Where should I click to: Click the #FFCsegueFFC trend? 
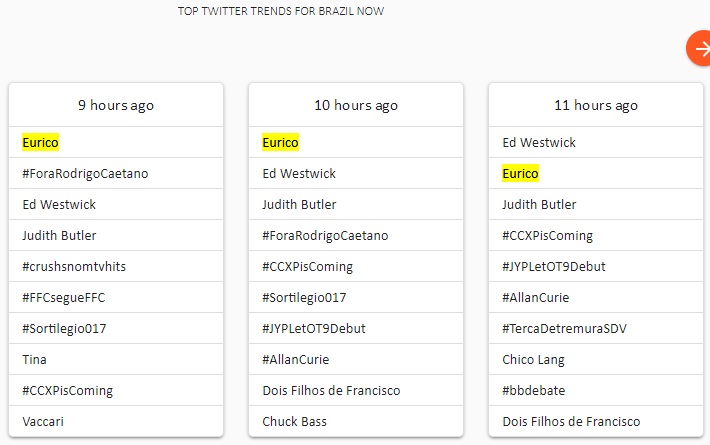coord(67,298)
